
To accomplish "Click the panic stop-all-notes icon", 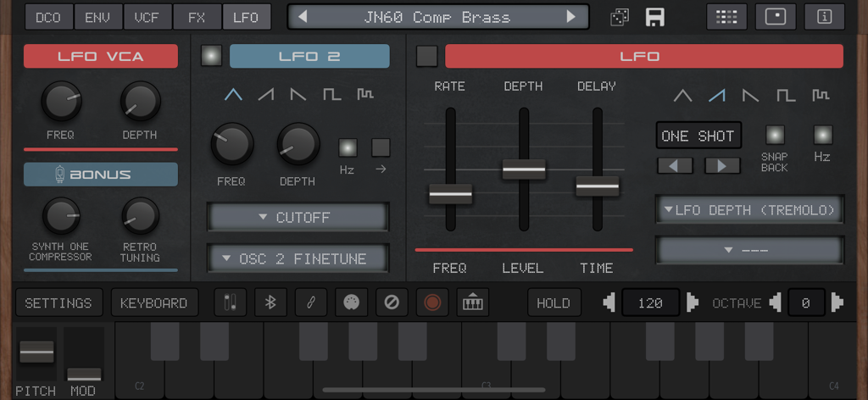I will pos(392,303).
